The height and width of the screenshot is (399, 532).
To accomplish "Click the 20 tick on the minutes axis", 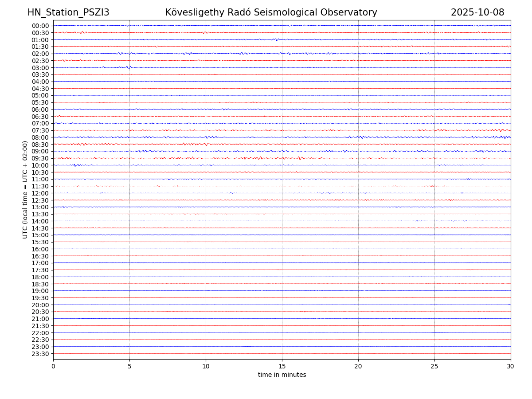I will point(358,367).
